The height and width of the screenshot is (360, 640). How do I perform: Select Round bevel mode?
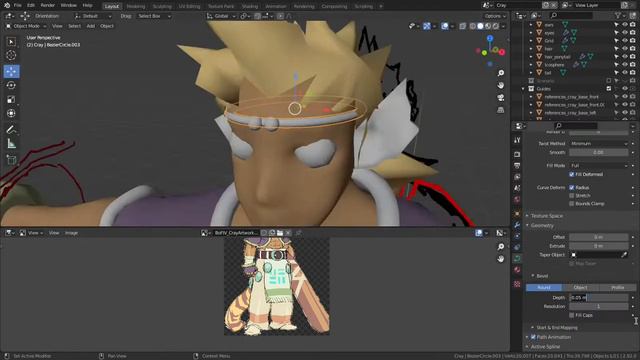tap(544, 287)
